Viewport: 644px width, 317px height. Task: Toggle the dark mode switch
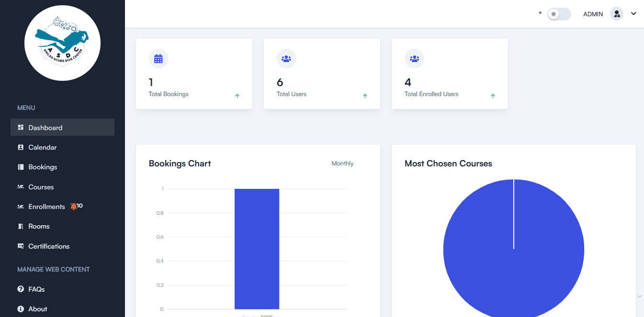point(559,14)
